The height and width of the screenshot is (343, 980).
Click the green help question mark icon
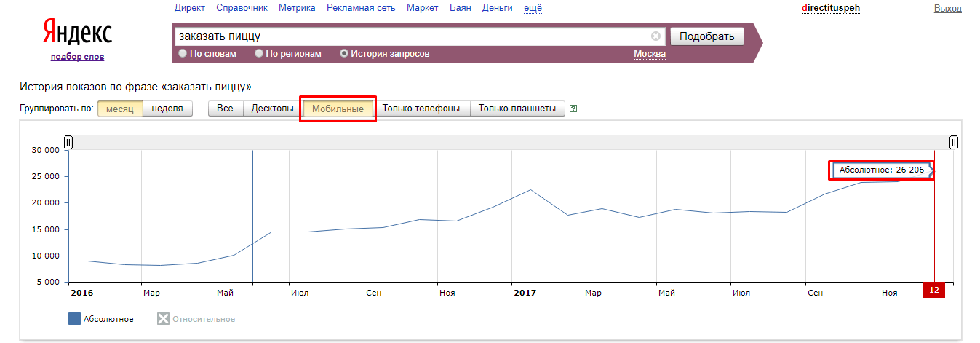click(x=573, y=109)
